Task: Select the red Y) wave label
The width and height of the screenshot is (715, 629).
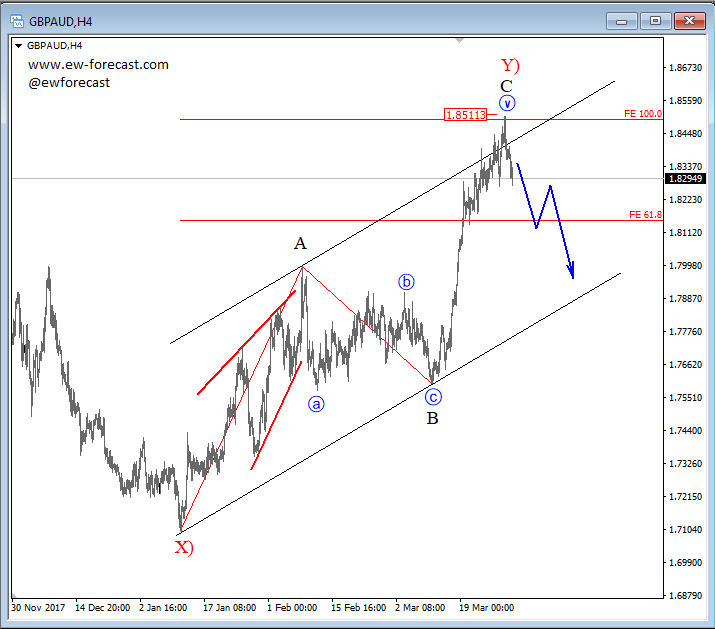Action: (x=510, y=65)
